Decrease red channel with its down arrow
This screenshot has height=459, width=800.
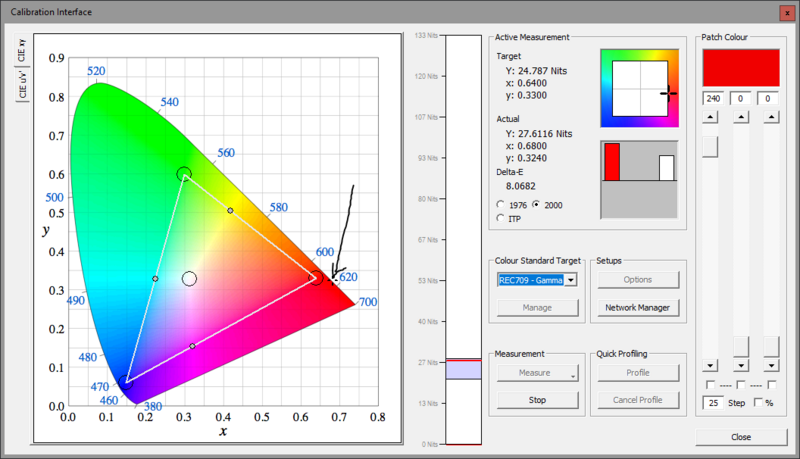click(x=710, y=365)
